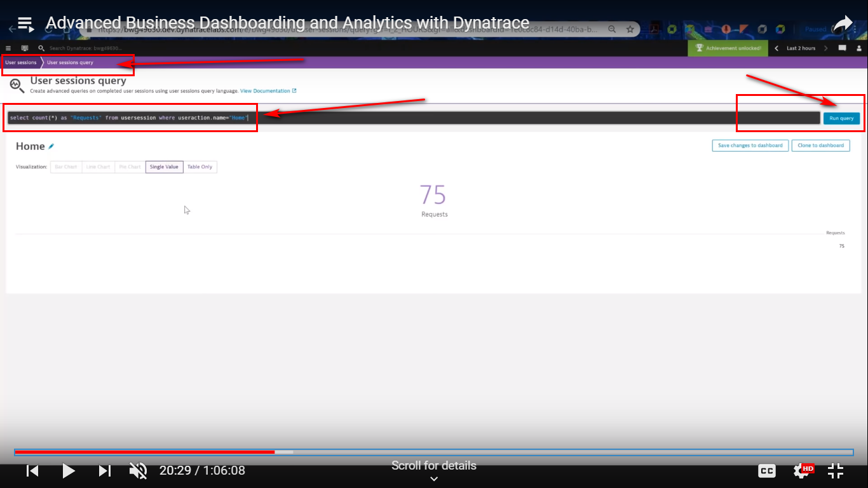868x488 pixels.
Task: Select the Single Value visualization
Action: [164, 167]
